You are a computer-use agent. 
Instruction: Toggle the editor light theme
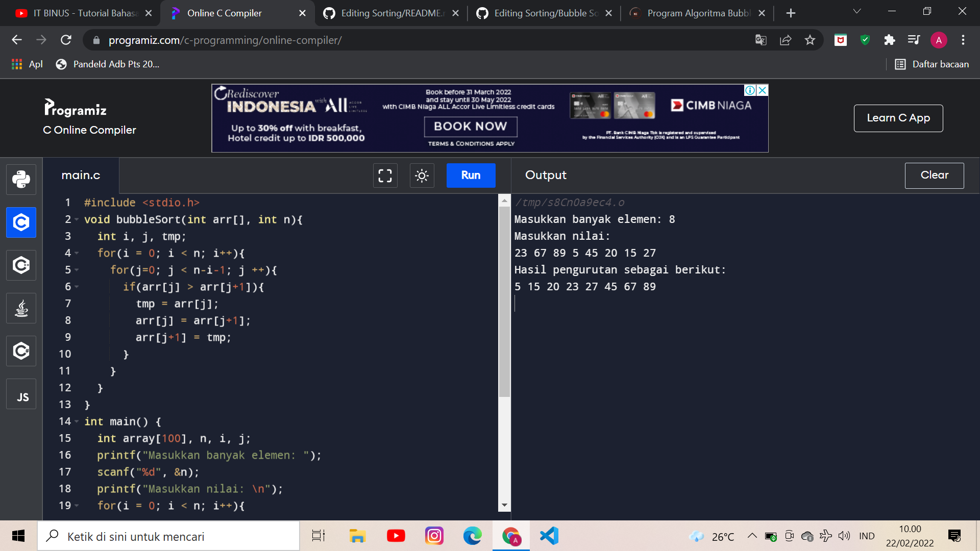(x=422, y=176)
